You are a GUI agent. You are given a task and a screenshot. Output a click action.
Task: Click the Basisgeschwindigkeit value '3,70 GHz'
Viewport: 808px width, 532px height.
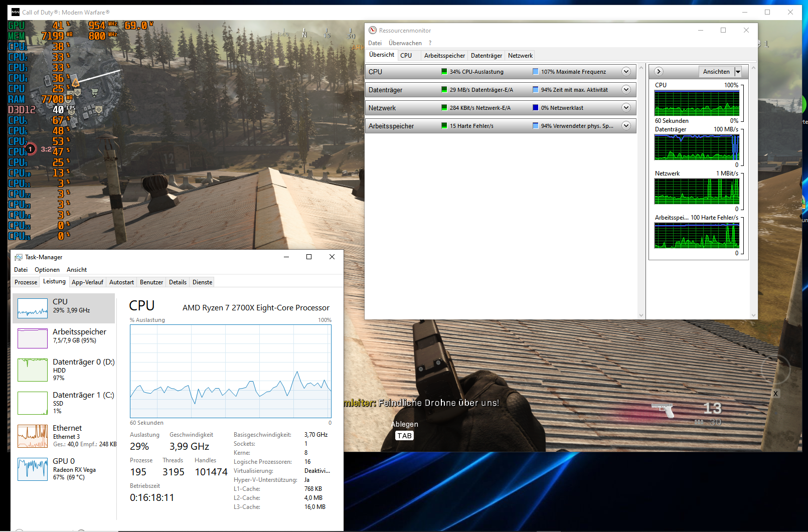[x=316, y=435]
